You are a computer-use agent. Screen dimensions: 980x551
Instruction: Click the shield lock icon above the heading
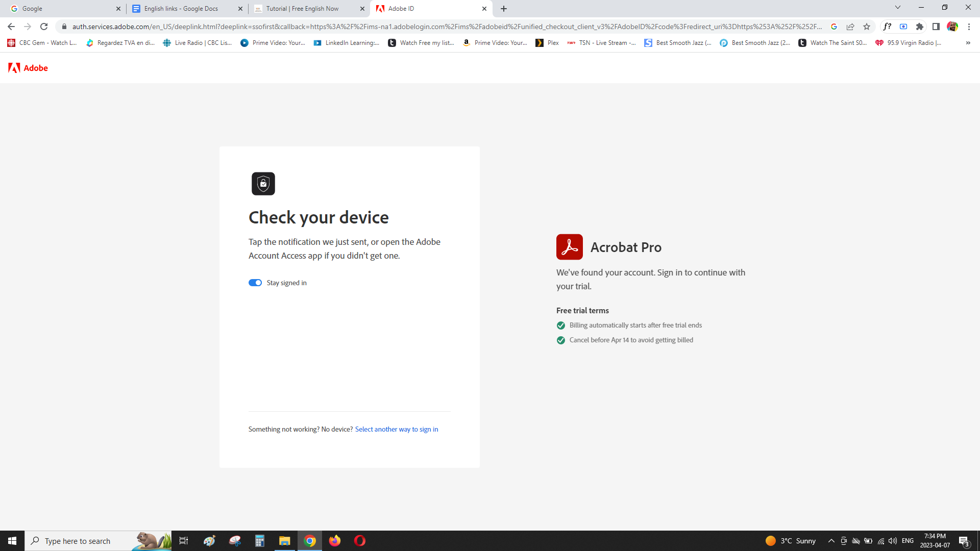click(263, 184)
